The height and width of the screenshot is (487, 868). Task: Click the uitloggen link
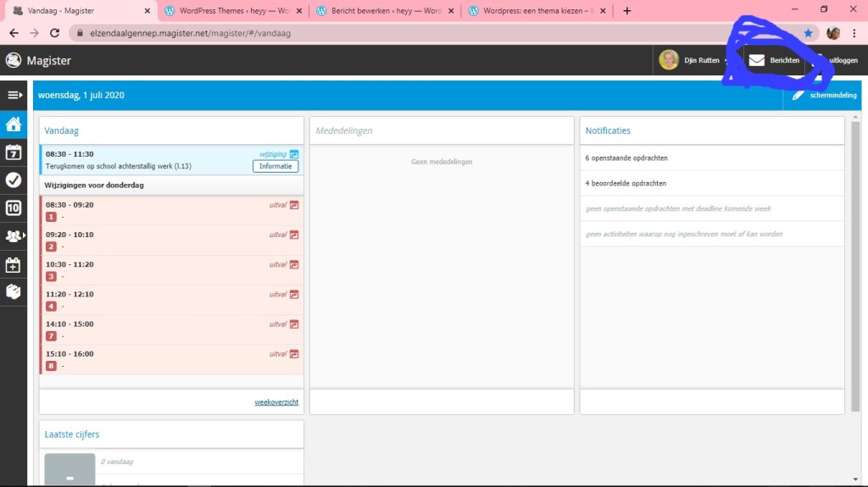(840, 60)
